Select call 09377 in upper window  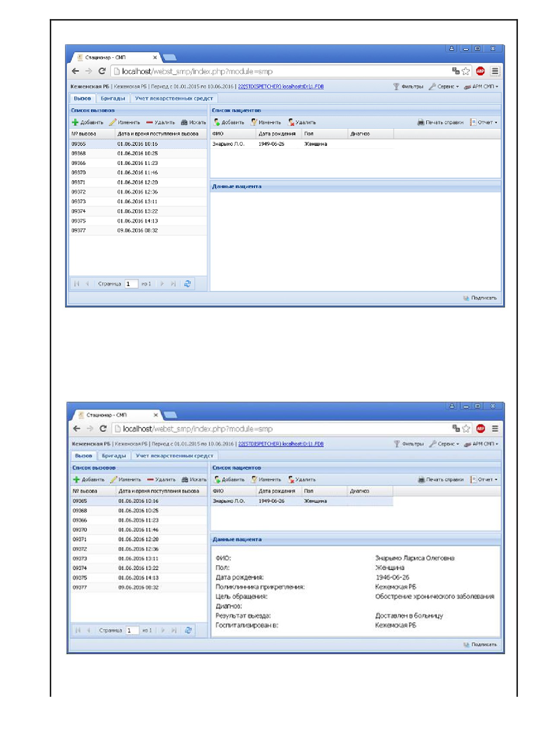(138, 231)
